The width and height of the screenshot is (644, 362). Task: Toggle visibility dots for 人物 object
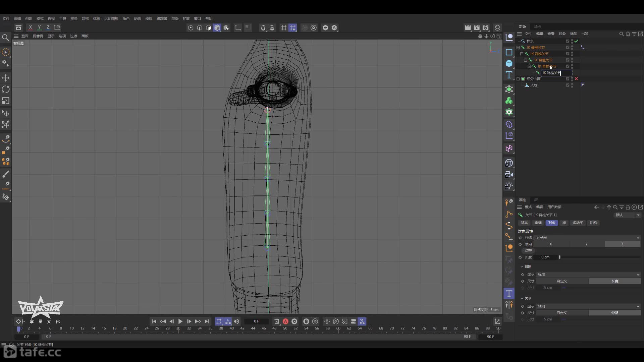tap(572, 85)
